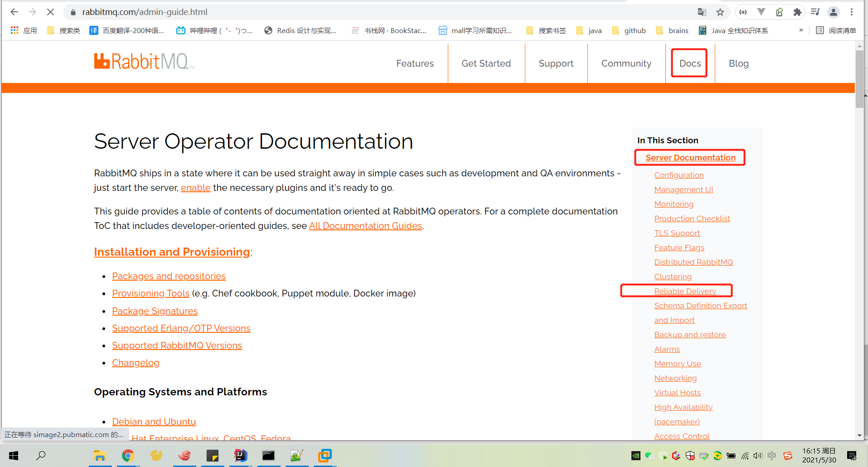Open the Backup and restore sidebar link
868x467 pixels.
click(x=690, y=335)
